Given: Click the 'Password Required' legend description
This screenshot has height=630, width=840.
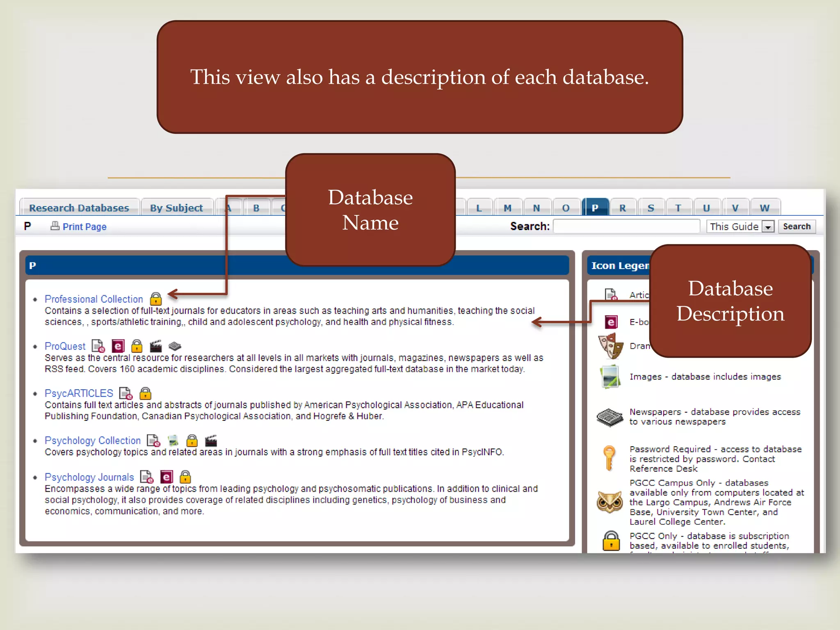Looking at the screenshot, I should pos(715,459).
